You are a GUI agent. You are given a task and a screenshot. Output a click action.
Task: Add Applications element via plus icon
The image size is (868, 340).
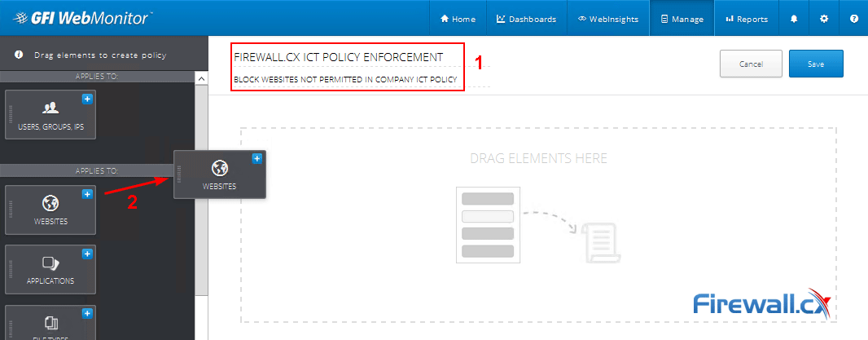pyautogui.click(x=87, y=254)
